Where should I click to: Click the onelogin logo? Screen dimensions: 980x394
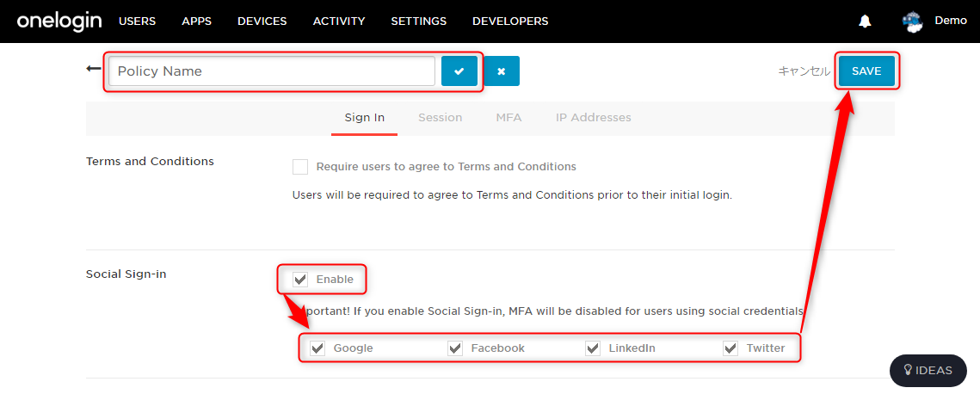point(59,22)
